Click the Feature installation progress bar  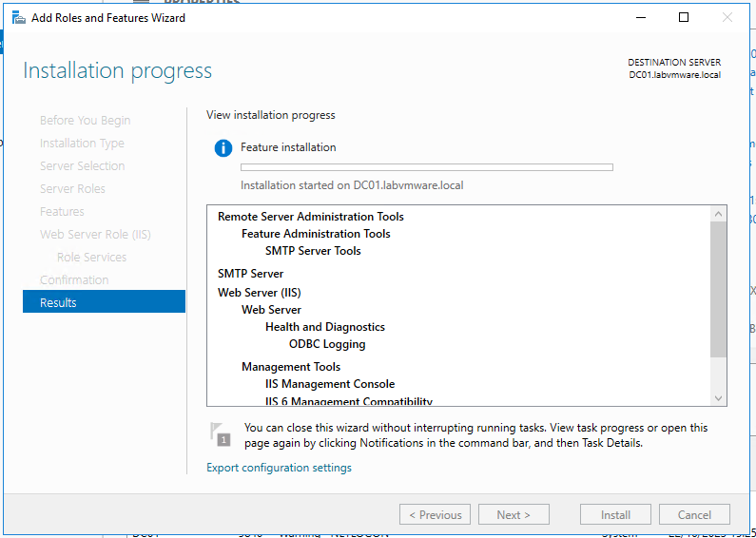pos(427,167)
